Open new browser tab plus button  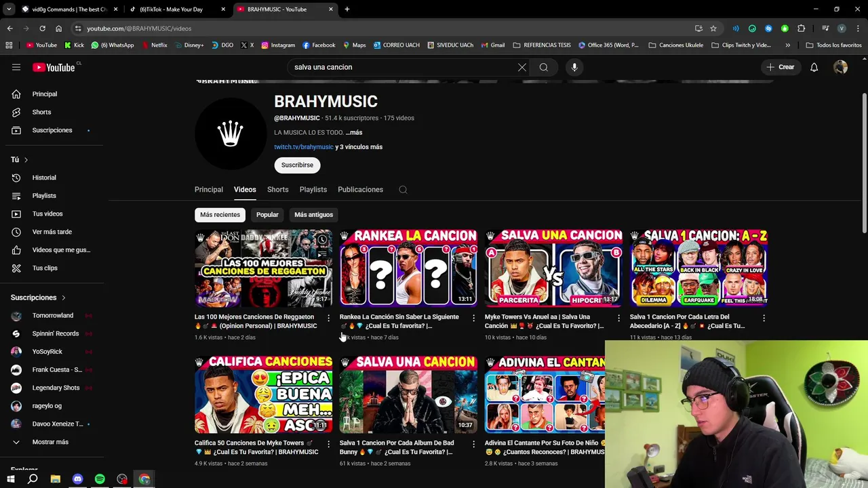(347, 9)
